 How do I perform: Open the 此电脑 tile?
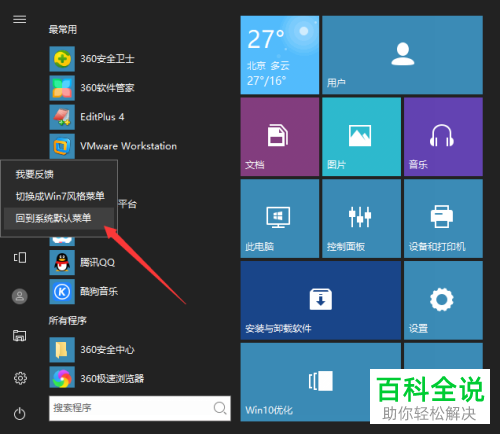coord(280,219)
